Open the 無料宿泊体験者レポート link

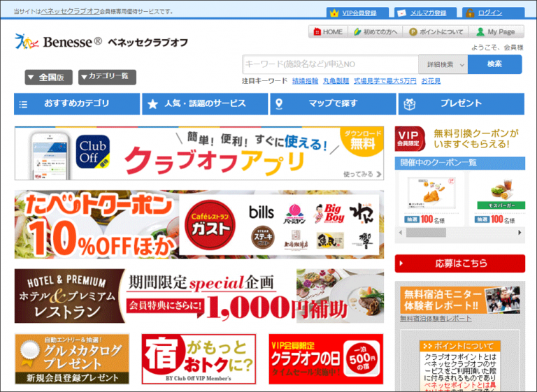[436, 319]
